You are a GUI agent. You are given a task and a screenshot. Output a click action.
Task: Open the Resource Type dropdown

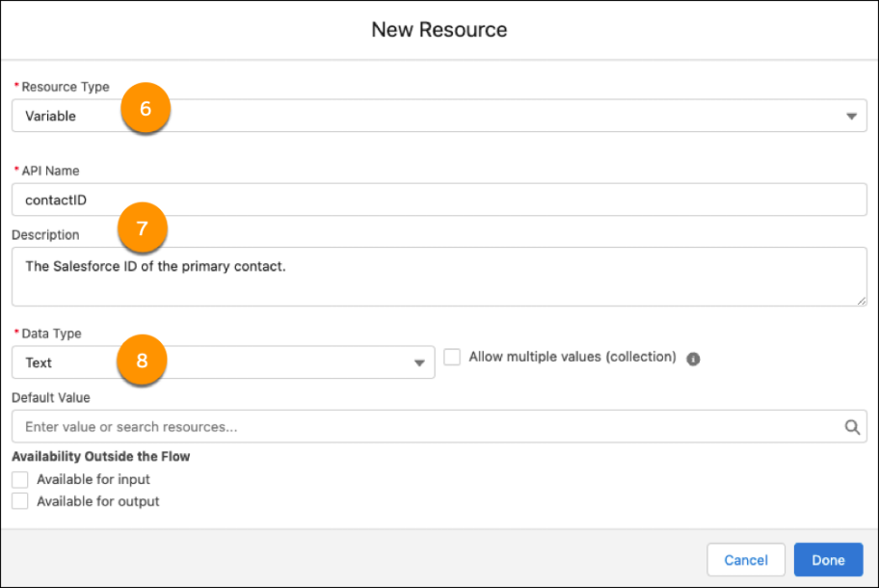click(851, 115)
